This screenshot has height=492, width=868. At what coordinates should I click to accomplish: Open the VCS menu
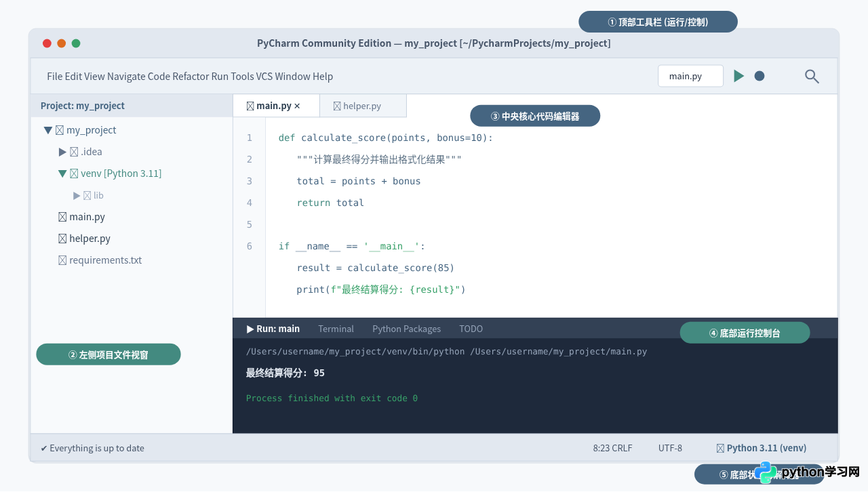click(264, 76)
